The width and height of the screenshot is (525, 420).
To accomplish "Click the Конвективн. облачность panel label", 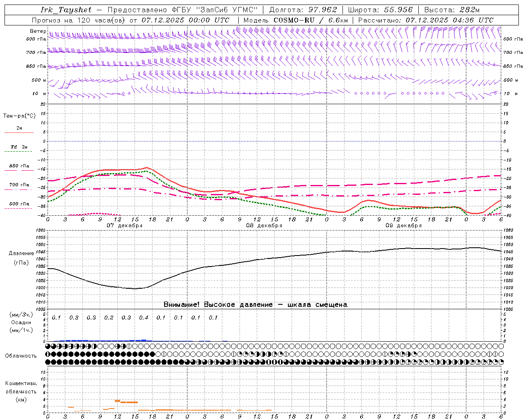I will [21, 391].
